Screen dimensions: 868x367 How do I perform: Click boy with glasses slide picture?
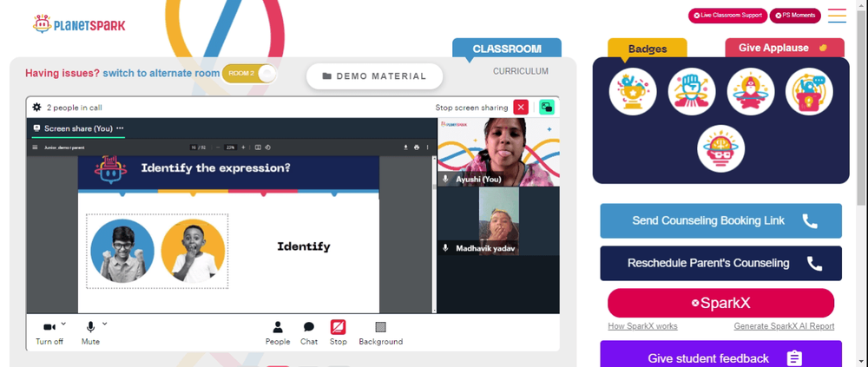tap(122, 251)
